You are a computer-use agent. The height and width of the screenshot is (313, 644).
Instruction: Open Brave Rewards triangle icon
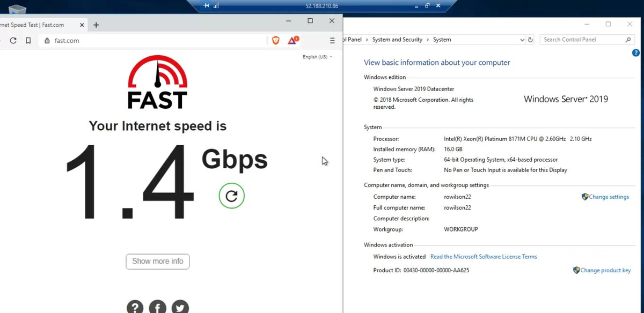(x=293, y=40)
